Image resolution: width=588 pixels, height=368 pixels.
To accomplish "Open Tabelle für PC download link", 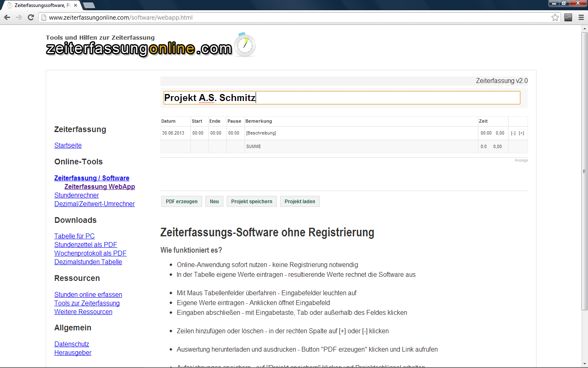I will (x=74, y=236).
